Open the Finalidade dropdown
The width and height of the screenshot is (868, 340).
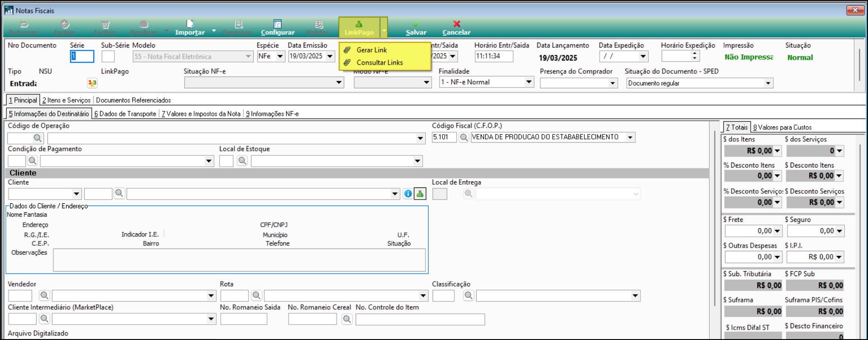pyautogui.click(x=529, y=82)
